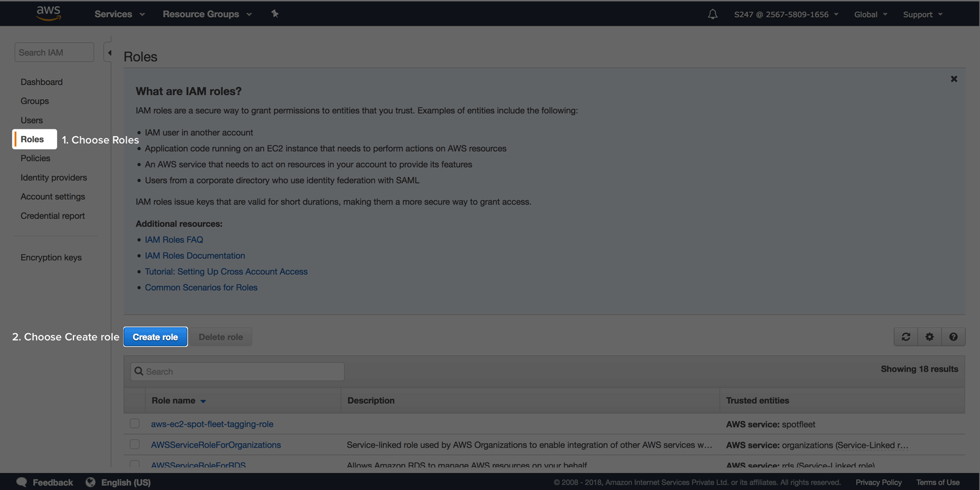This screenshot has height=490, width=980.
Task: Change language via English (US)
Action: click(x=126, y=482)
